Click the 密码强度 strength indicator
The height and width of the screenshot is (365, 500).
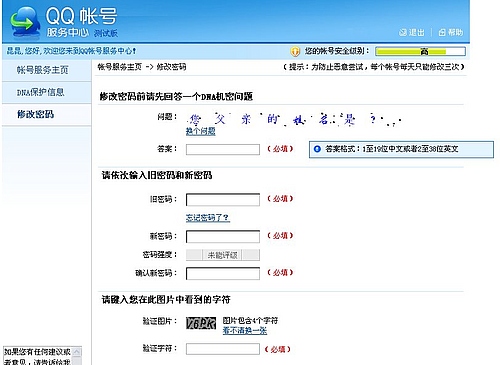[x=223, y=255]
